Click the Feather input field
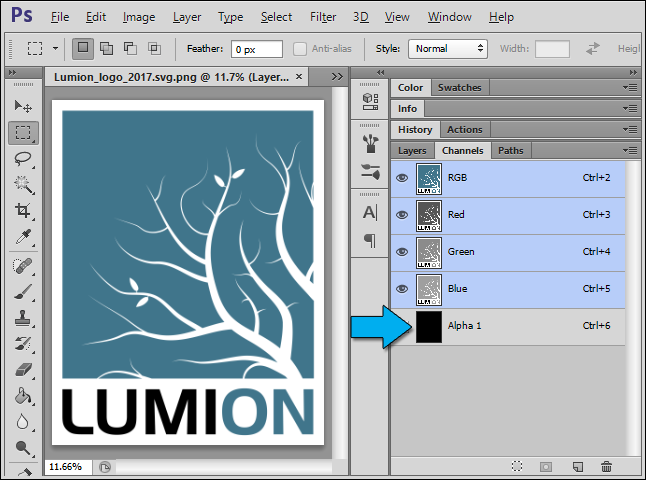This screenshot has width=646, height=480. coord(256,48)
